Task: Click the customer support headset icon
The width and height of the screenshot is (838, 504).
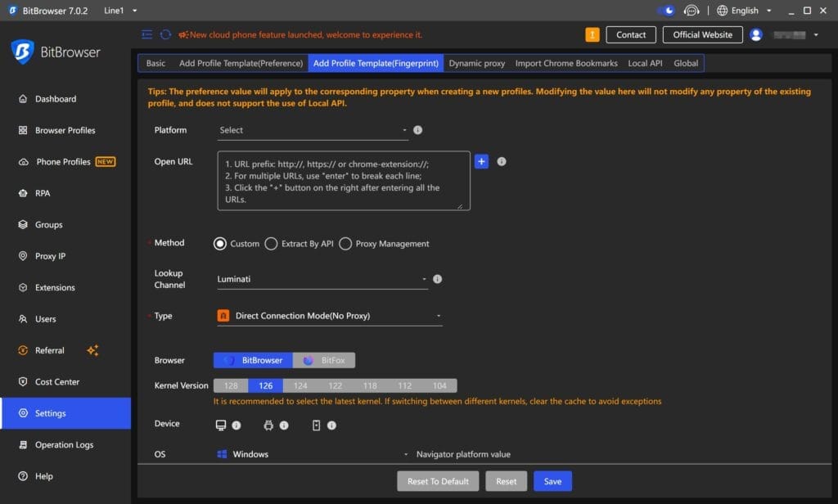Action: click(691, 11)
